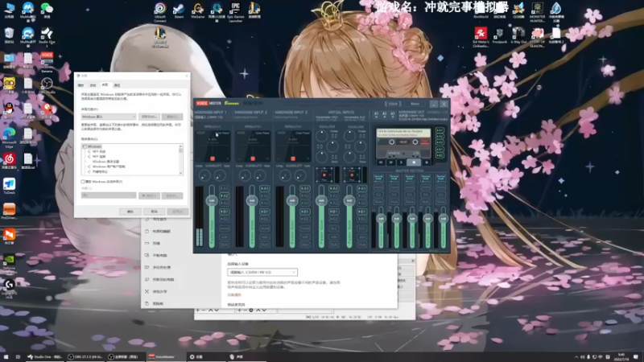Viewport: 644px width, 362px height.
Task: Open Epic Games Launcher desktop icon
Action: pos(235,12)
